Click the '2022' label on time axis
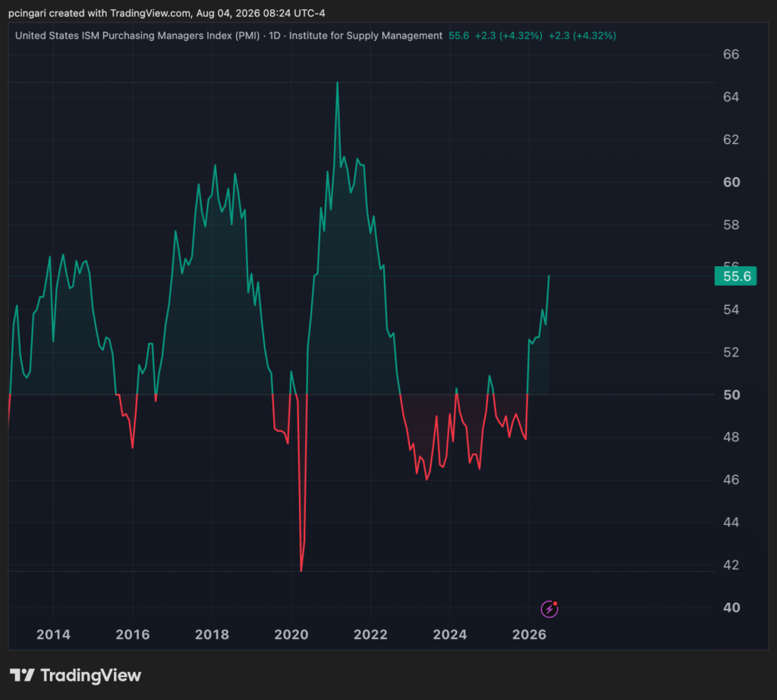 click(x=370, y=635)
